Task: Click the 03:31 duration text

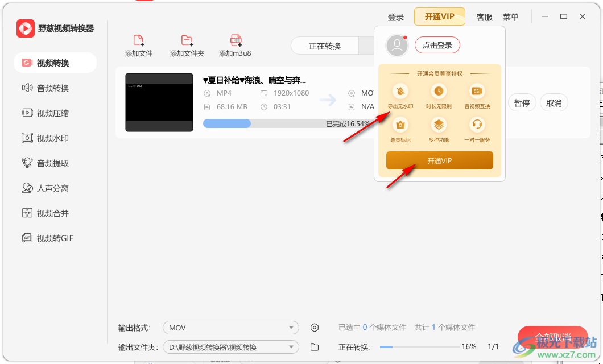Action: 282,107
